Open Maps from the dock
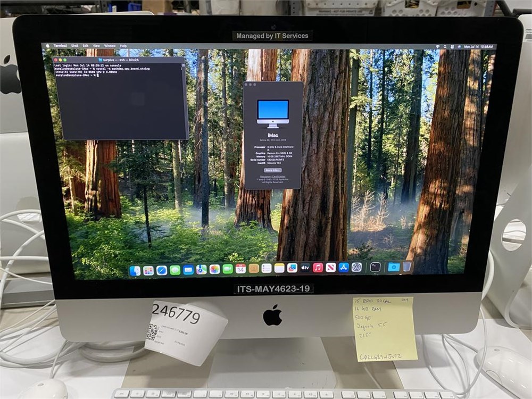This screenshot has width=532, height=399. pos(201,270)
